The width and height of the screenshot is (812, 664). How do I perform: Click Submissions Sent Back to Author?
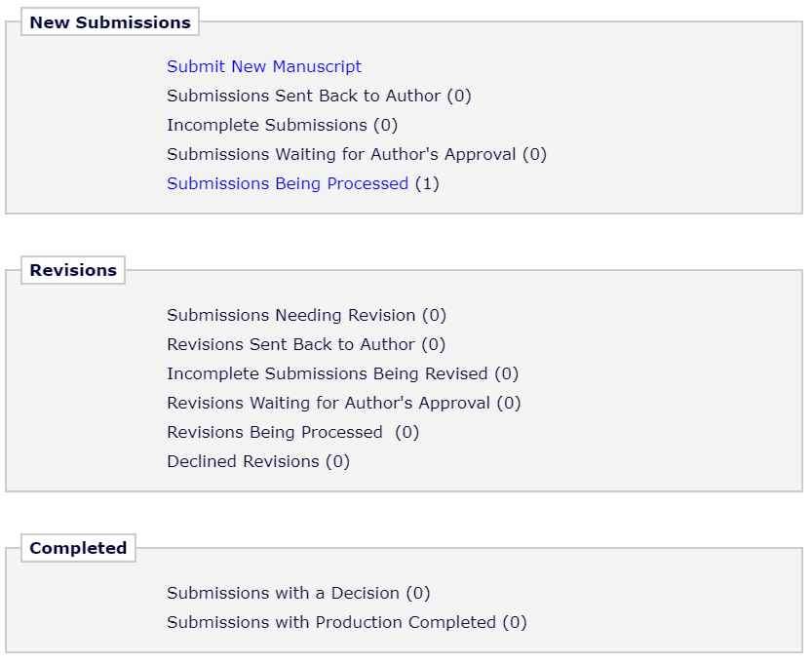pos(303,96)
